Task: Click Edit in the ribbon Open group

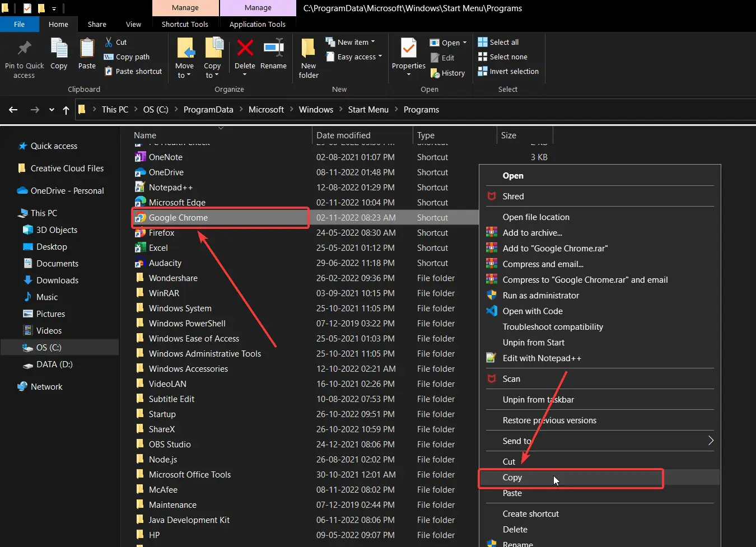Action: tap(442, 58)
